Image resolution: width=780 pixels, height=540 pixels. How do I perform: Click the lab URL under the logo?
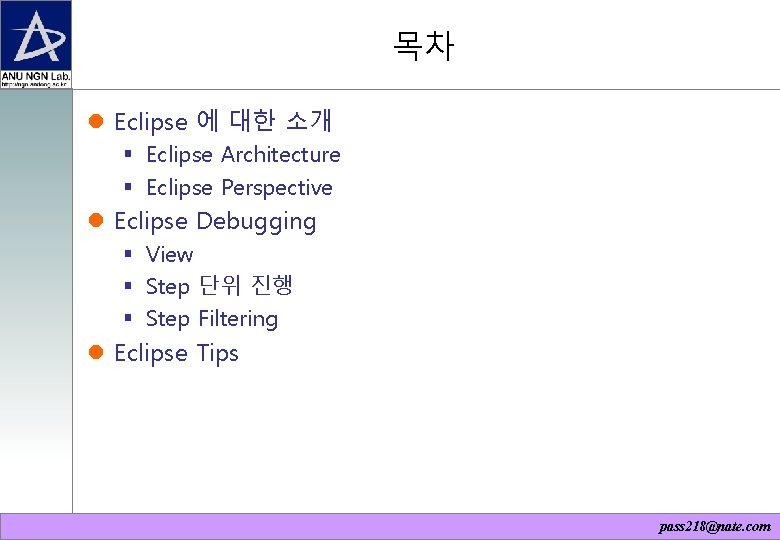point(34,85)
